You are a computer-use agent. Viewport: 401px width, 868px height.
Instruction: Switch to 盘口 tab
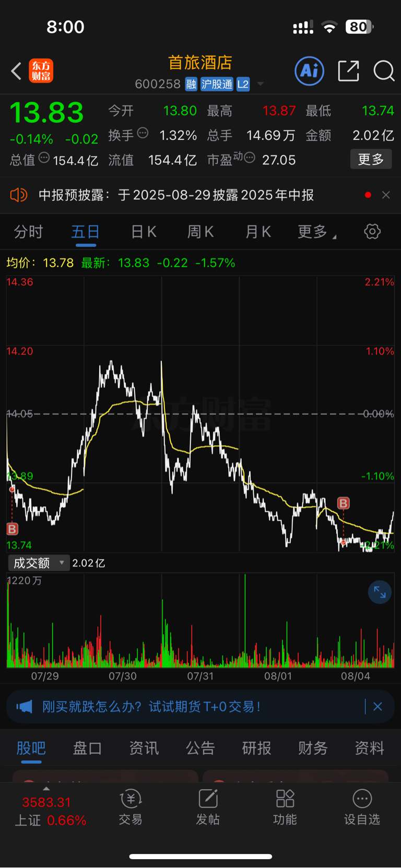pyautogui.click(x=87, y=748)
